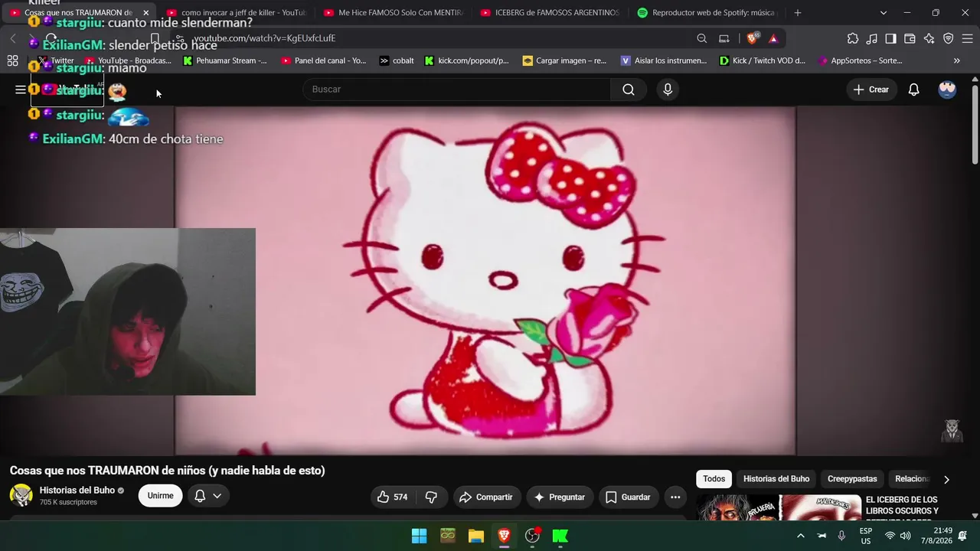Open YouTube notifications bell in header
Screen dimensions: 980x551
(913, 90)
